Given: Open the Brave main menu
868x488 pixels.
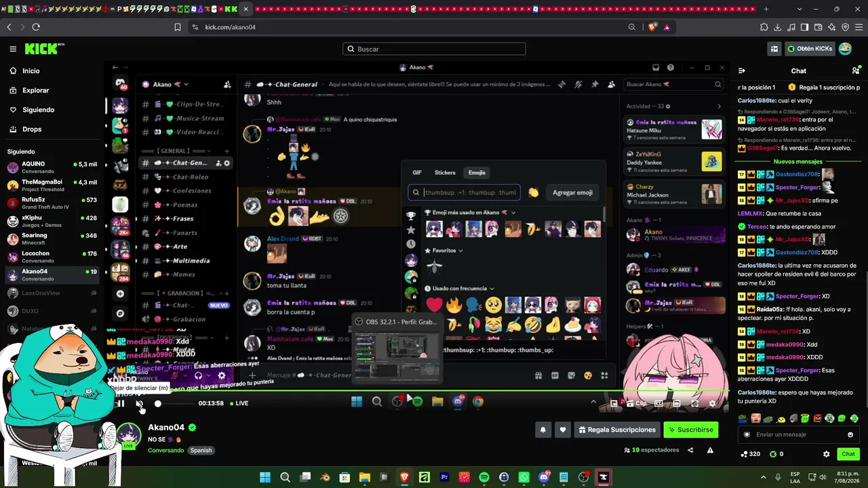Looking at the screenshot, I should coord(858,27).
